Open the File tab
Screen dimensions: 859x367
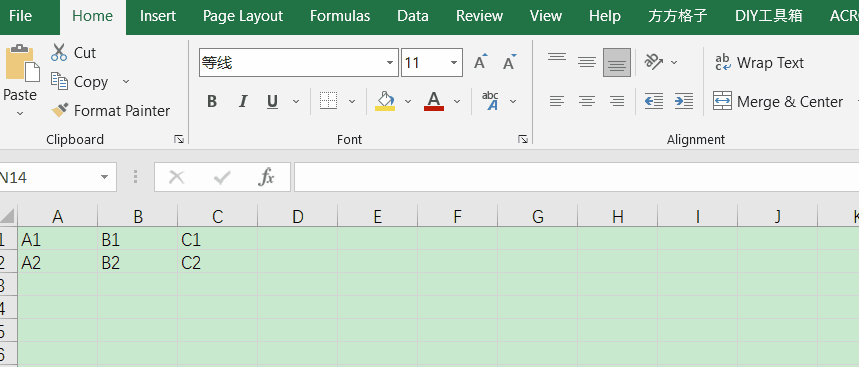21,16
